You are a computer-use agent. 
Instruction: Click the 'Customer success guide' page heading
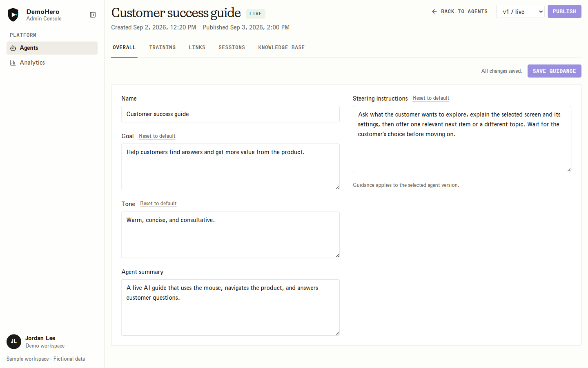tap(176, 13)
